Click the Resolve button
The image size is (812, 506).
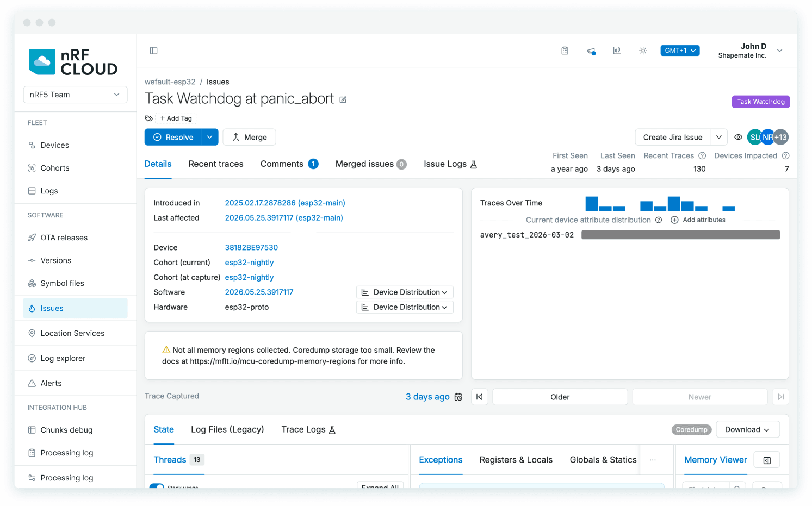(x=173, y=138)
